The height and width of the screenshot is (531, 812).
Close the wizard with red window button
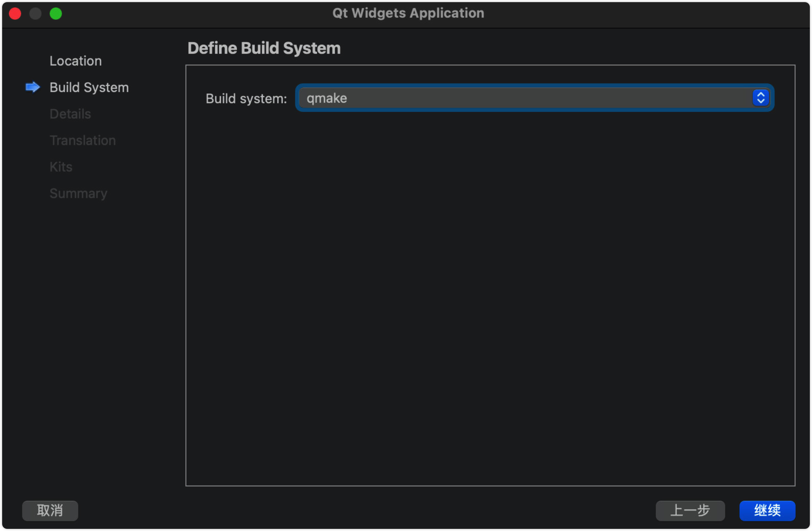point(15,14)
